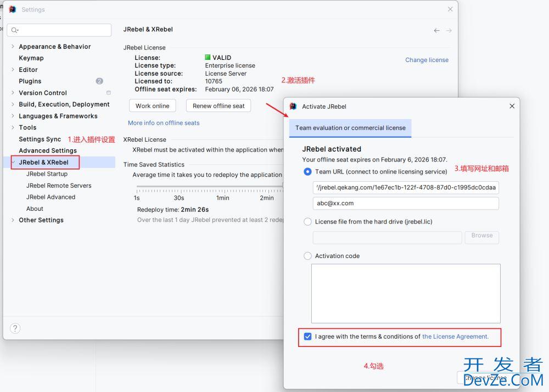Image resolution: width=549 pixels, height=392 pixels.
Task: Close the Settings window
Action: point(450,9)
